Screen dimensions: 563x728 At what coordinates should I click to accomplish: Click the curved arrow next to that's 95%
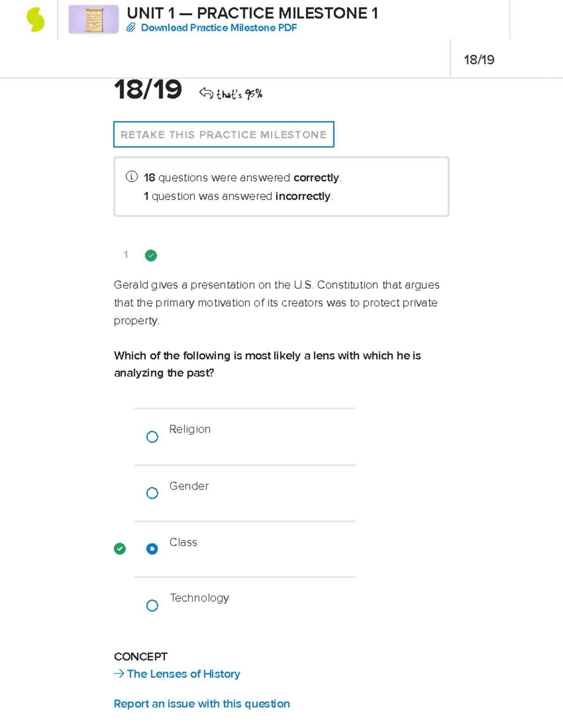[206, 93]
